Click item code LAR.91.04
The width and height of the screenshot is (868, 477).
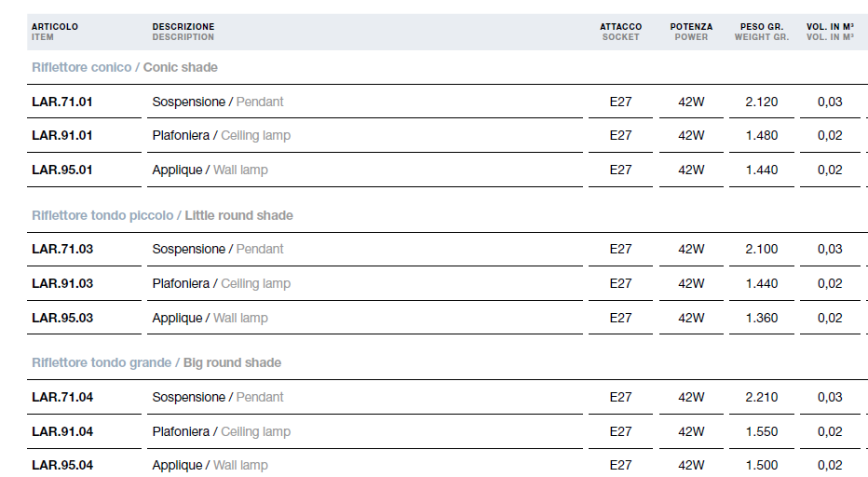(62, 431)
